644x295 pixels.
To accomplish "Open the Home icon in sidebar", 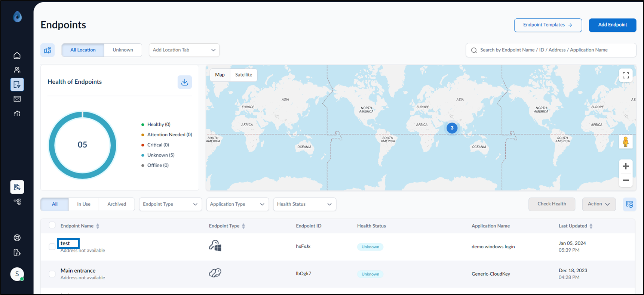I will coord(17,56).
